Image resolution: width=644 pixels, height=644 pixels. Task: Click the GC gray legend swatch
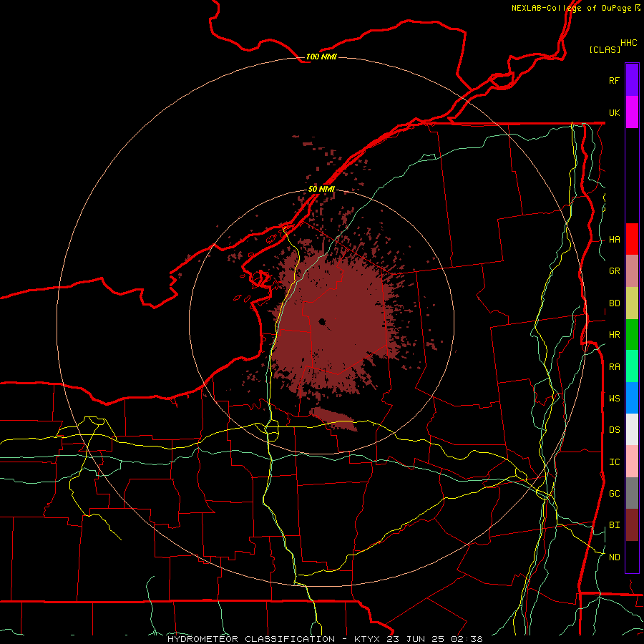[x=632, y=493]
